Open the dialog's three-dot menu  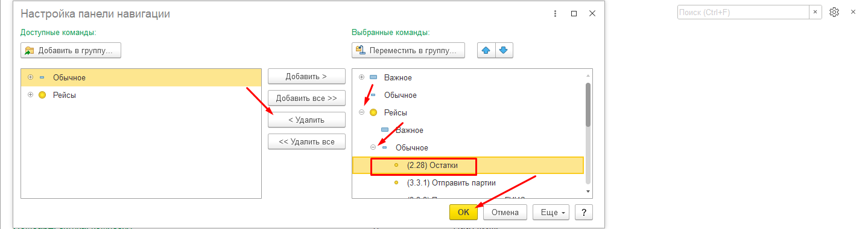554,13
